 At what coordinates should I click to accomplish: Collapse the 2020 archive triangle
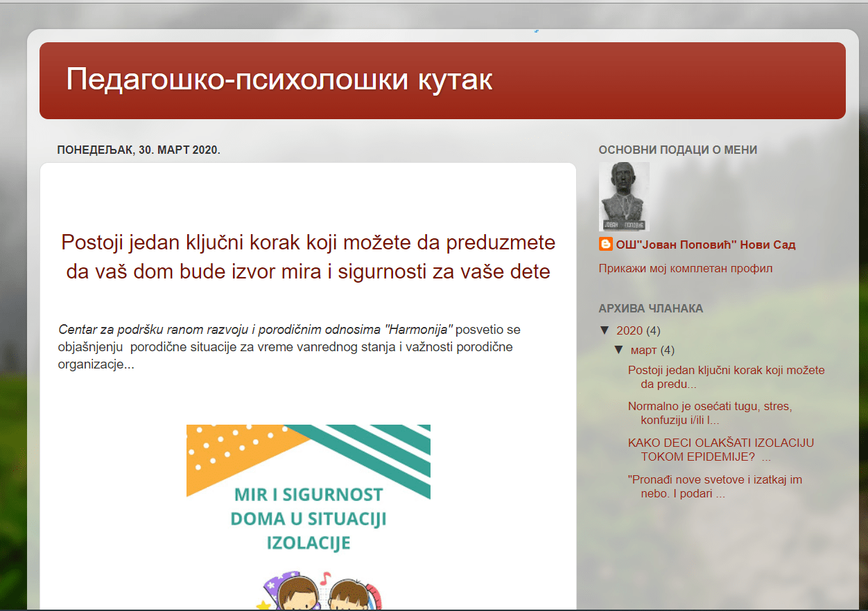point(605,330)
